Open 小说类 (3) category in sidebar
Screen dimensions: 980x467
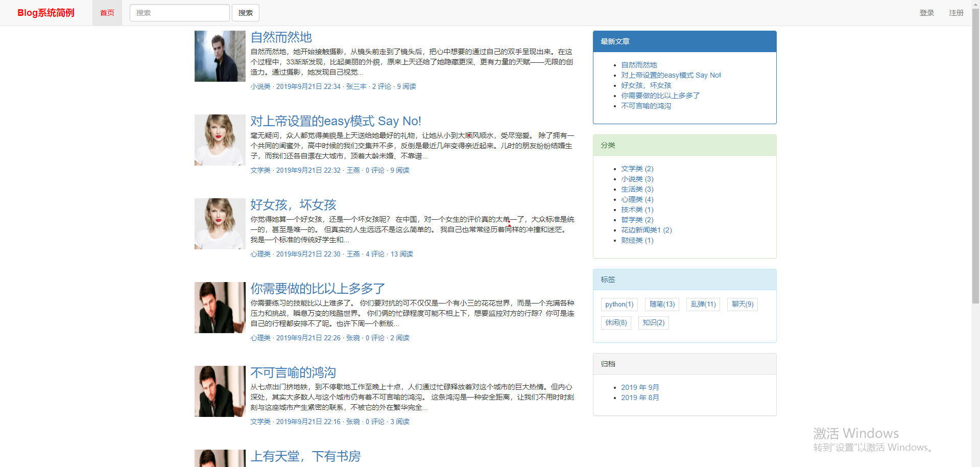click(x=637, y=179)
